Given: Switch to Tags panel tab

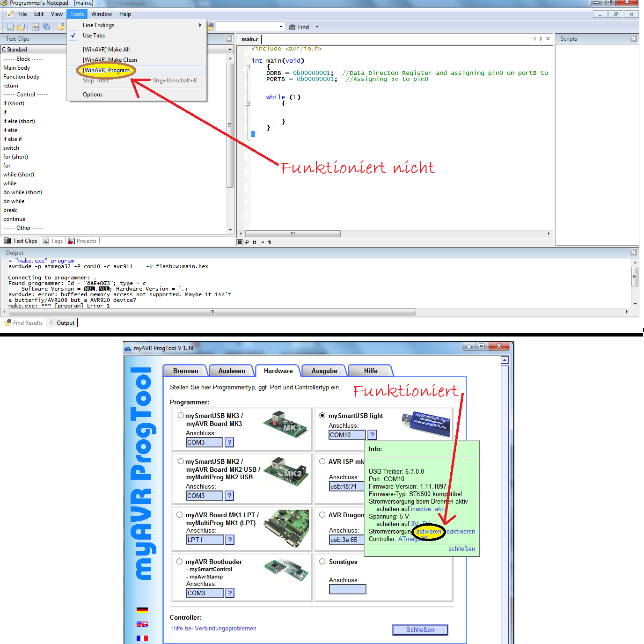Looking at the screenshot, I should click(x=53, y=241).
